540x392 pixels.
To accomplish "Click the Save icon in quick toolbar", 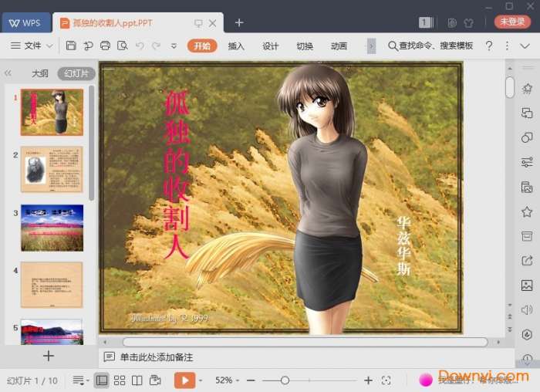I will coord(71,46).
